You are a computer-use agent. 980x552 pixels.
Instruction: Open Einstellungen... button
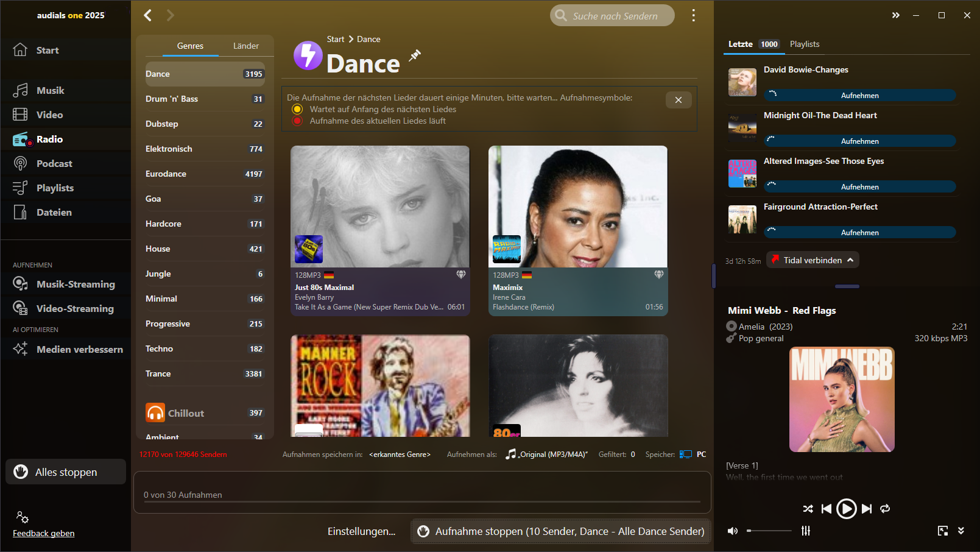[x=361, y=531]
